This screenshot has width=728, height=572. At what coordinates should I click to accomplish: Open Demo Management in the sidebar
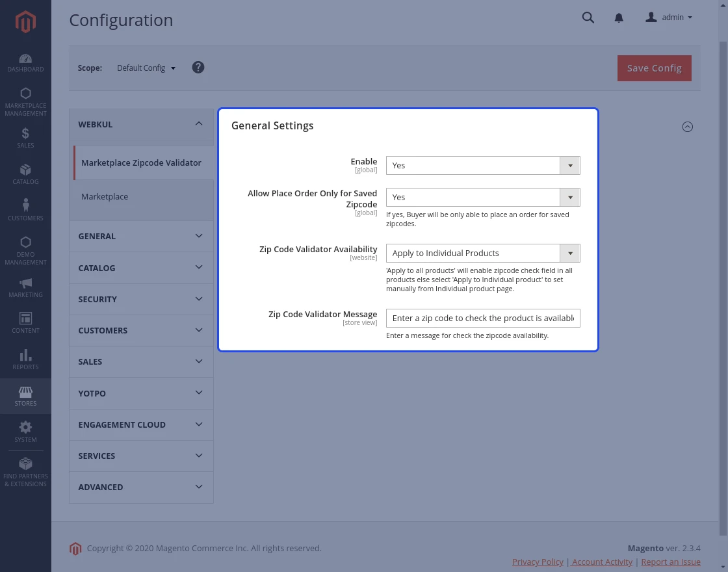(x=25, y=251)
